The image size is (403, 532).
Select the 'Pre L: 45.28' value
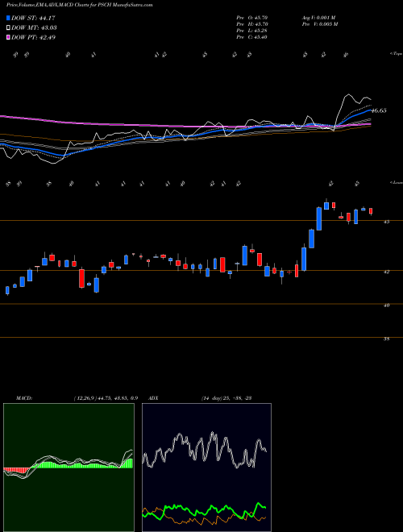[252, 30]
